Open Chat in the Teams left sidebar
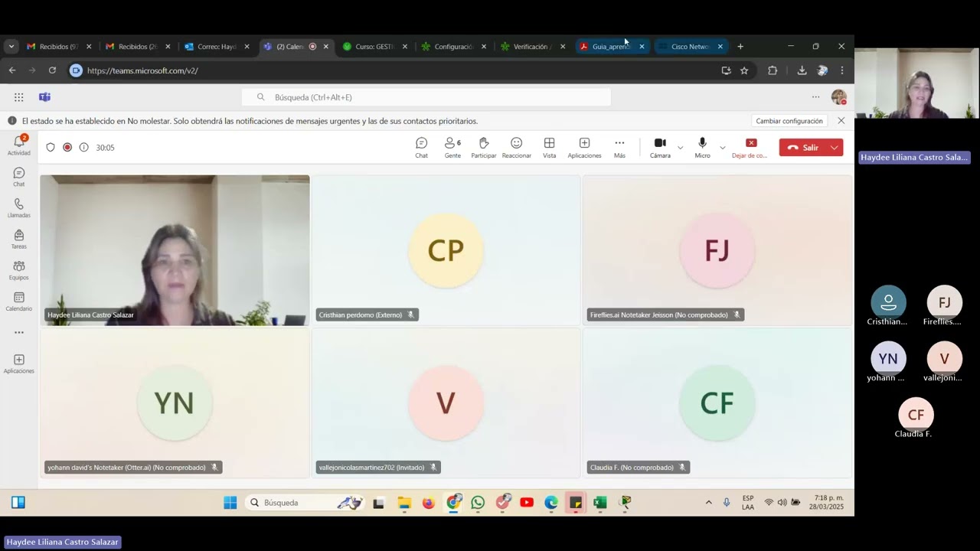 pyautogui.click(x=19, y=177)
